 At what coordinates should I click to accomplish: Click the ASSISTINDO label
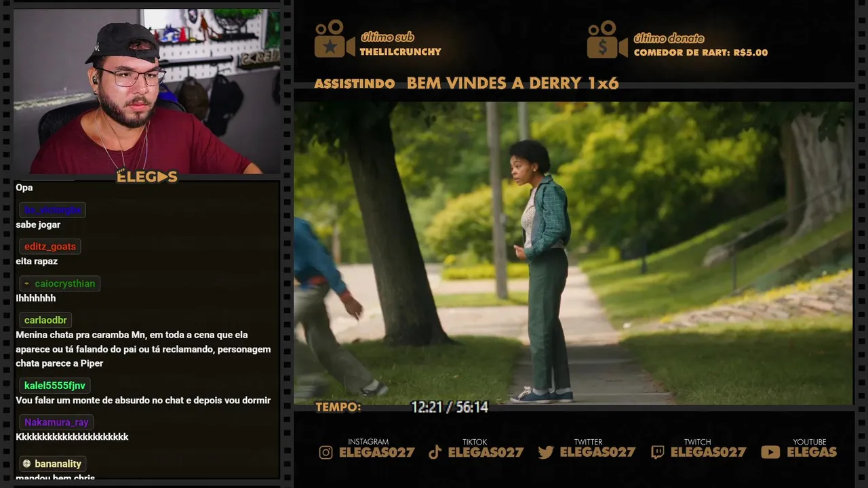tap(355, 84)
